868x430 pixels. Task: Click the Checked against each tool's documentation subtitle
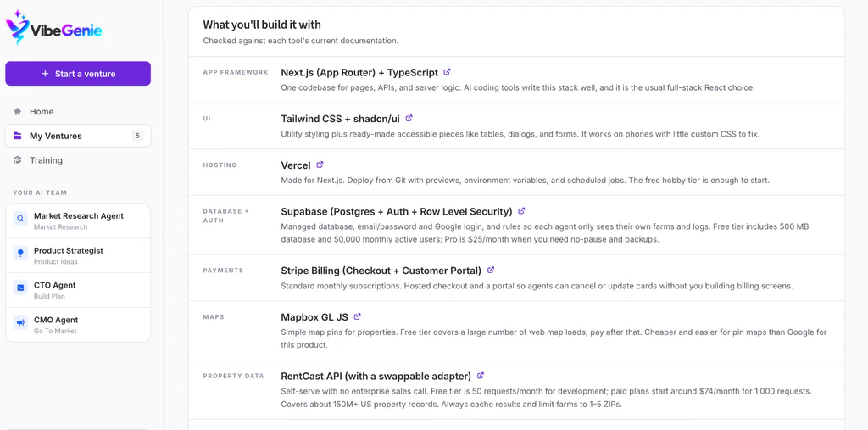pyautogui.click(x=301, y=41)
